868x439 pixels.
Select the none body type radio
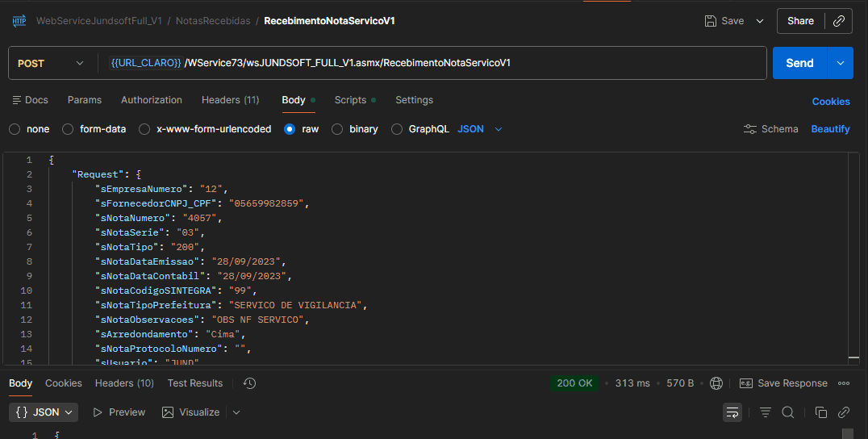pyautogui.click(x=15, y=129)
